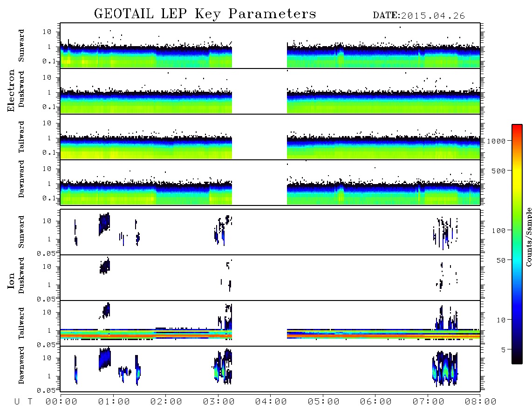Click the colorbar 50 tick label

tap(501, 260)
